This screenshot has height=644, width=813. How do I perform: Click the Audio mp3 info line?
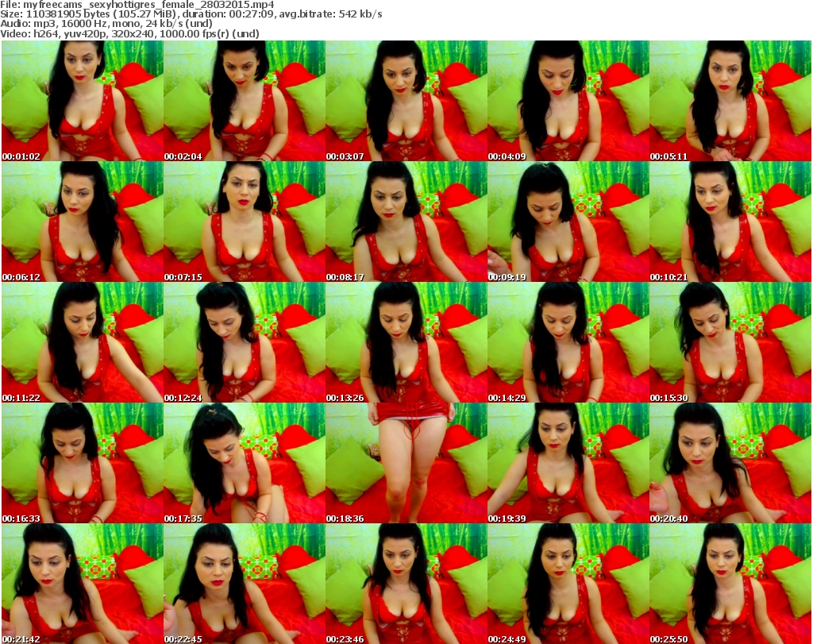pyautogui.click(x=106, y=24)
